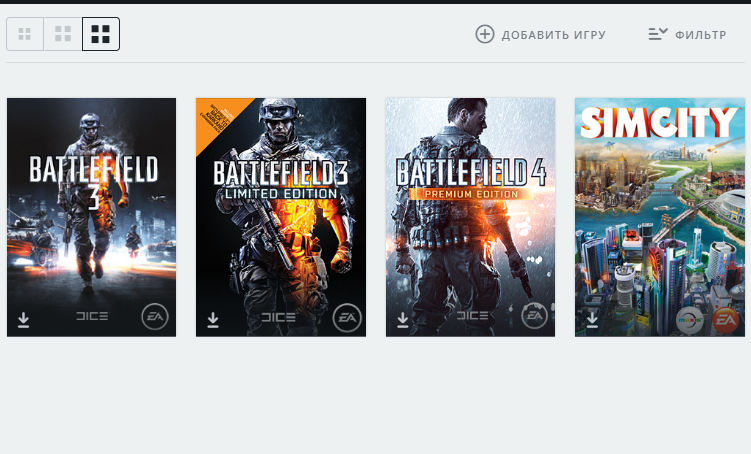Viewport: 751px width, 454px height.
Task: Switch to small tile view
Action: pyautogui.click(x=24, y=34)
